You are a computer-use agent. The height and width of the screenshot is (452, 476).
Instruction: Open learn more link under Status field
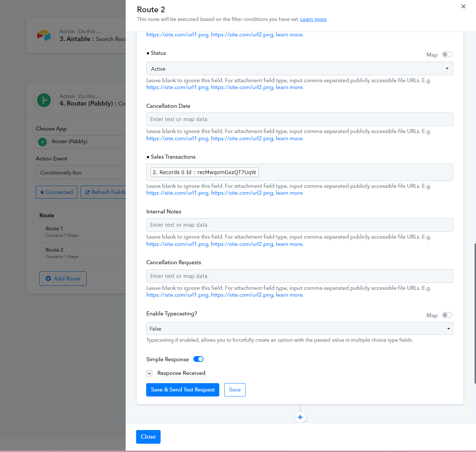tap(289, 87)
